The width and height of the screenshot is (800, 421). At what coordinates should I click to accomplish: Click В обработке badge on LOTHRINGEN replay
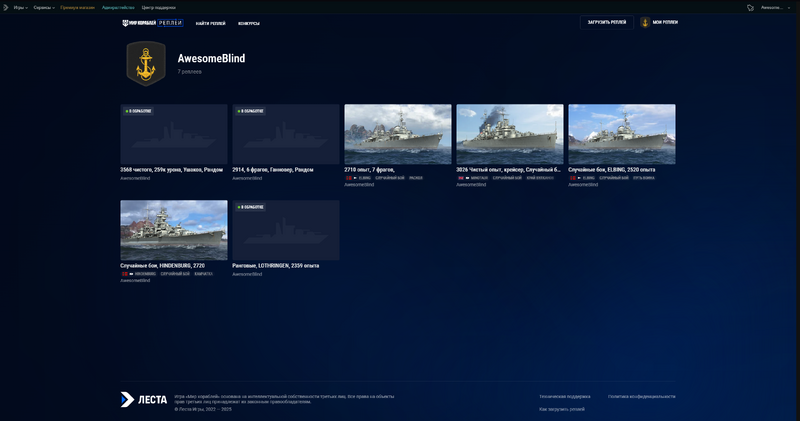click(250, 207)
